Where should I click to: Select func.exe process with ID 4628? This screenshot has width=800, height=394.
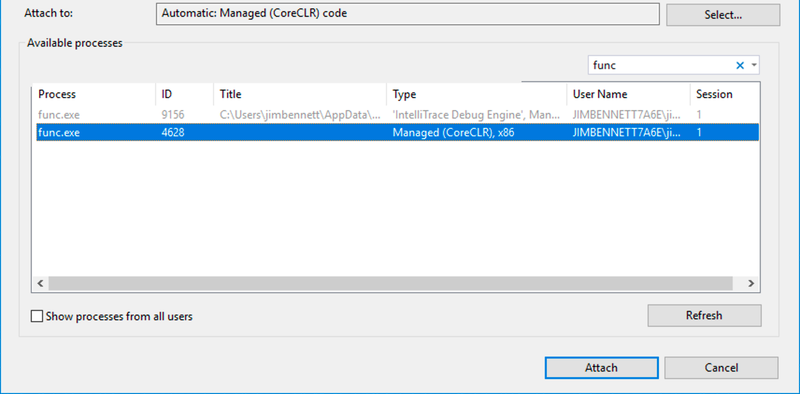coord(397,133)
